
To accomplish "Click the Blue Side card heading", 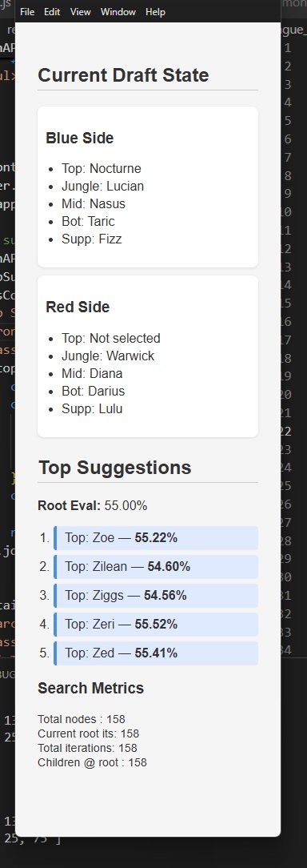I will pos(80,139).
